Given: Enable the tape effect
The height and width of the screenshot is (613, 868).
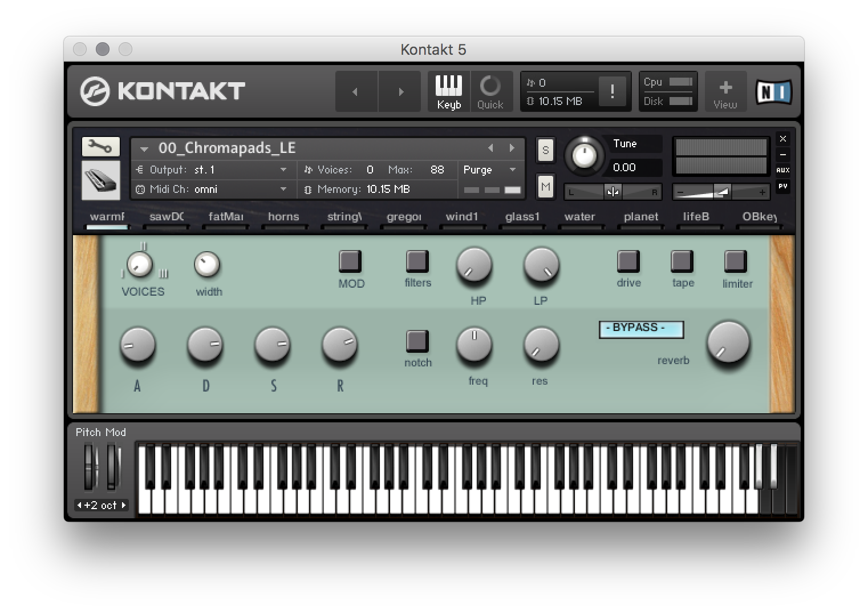Looking at the screenshot, I should (682, 261).
